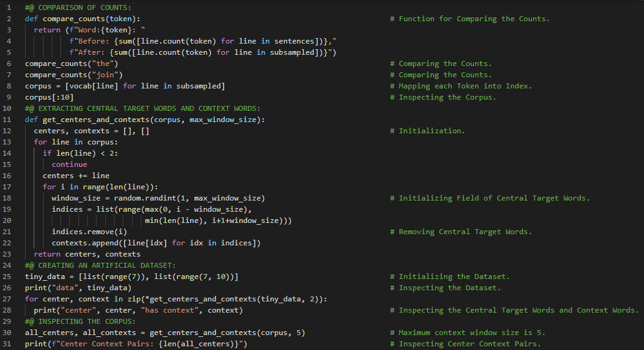Click the '#@ COMPARISON OF COUNTS:' heading comment
644x350 pixels.
click(78, 7)
